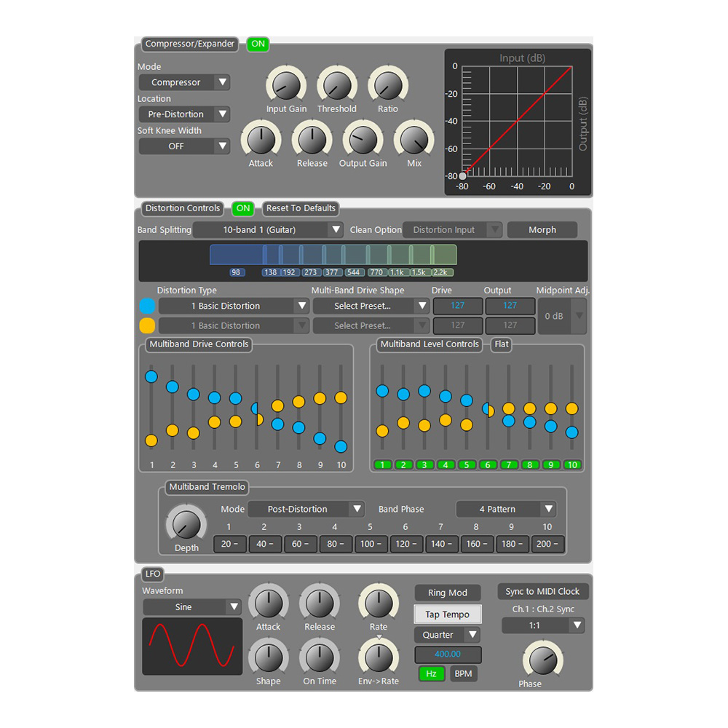Image resolution: width=728 pixels, height=728 pixels.
Task: Select Hz rate unit
Action: click(x=431, y=673)
